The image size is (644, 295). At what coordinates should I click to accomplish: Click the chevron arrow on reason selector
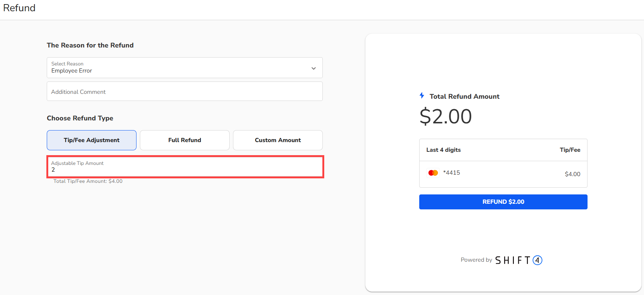313,68
